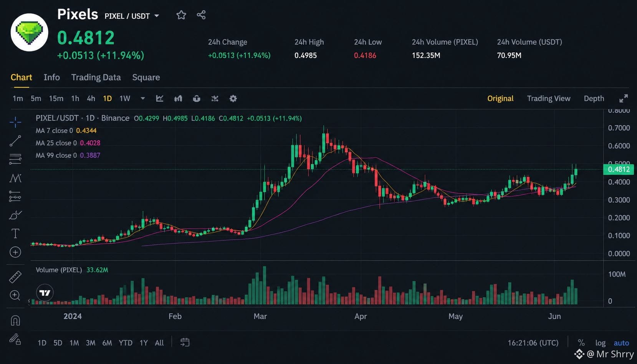Click the 16:21:06 (UTC) timezone selector
637x364 pixels.
(x=533, y=343)
